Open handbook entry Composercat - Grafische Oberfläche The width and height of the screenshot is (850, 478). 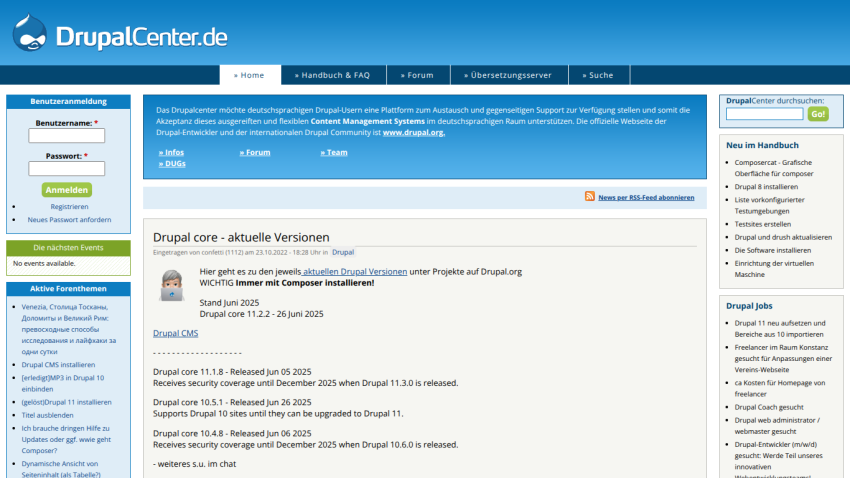[x=774, y=168]
